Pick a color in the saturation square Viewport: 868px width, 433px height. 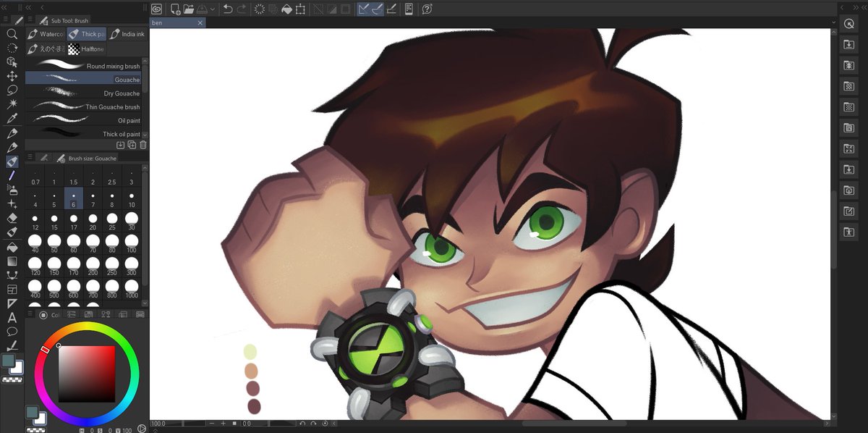point(86,374)
